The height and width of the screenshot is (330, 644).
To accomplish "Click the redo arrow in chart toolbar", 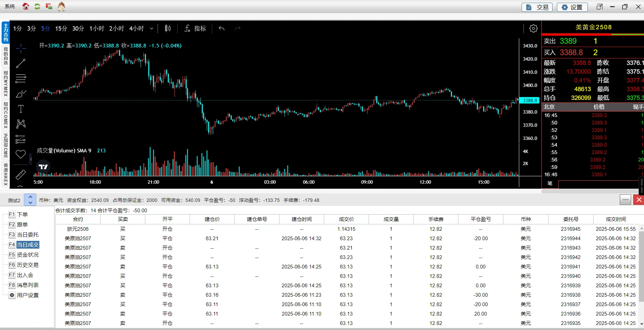I will point(238,29).
